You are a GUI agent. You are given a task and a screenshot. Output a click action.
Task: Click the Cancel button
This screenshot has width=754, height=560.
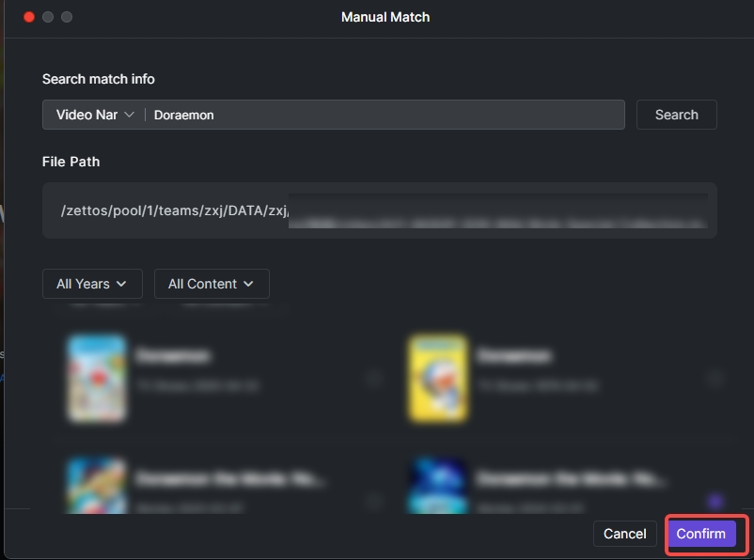tap(624, 534)
